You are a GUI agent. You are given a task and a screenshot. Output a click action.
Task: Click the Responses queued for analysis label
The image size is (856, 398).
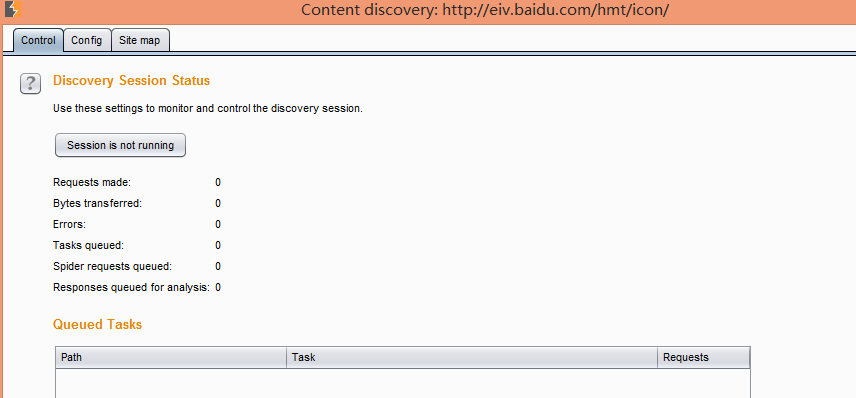131,287
